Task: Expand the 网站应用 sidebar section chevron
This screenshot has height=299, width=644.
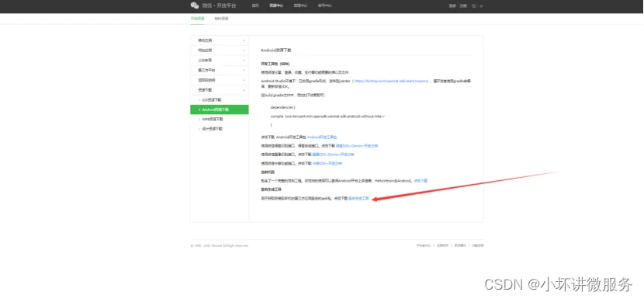Action: (244, 50)
